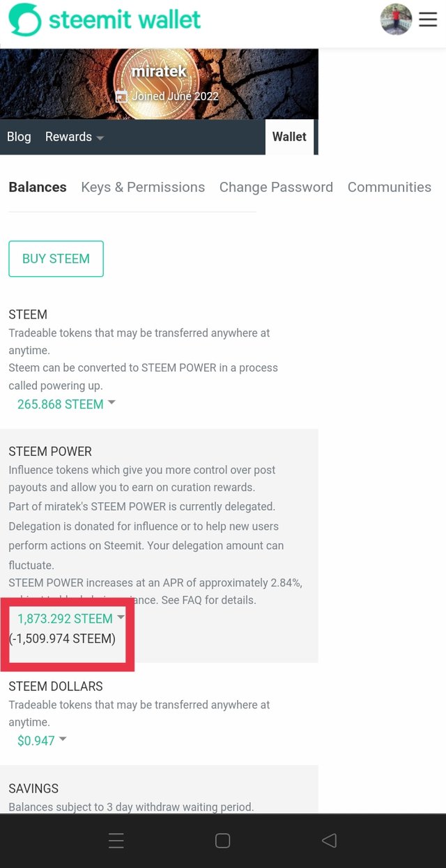The height and width of the screenshot is (868, 446).
Task: Go to the Change Password tab
Action: 276,187
